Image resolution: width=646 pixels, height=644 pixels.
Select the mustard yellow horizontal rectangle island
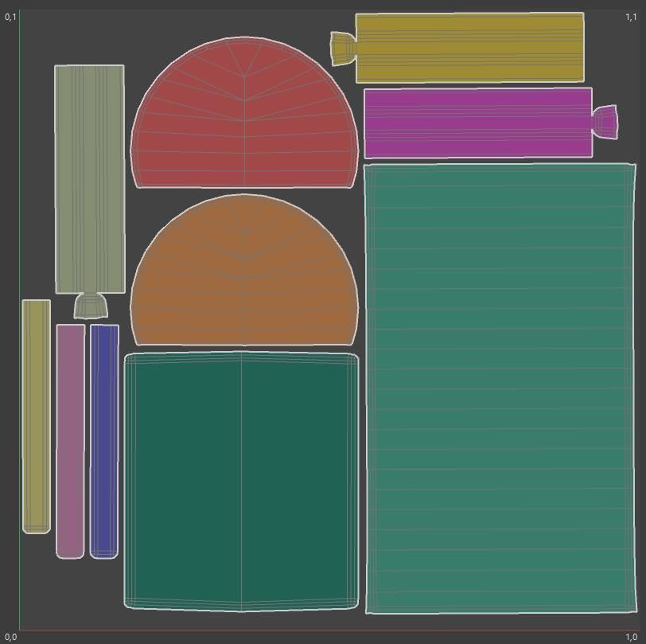click(x=469, y=48)
